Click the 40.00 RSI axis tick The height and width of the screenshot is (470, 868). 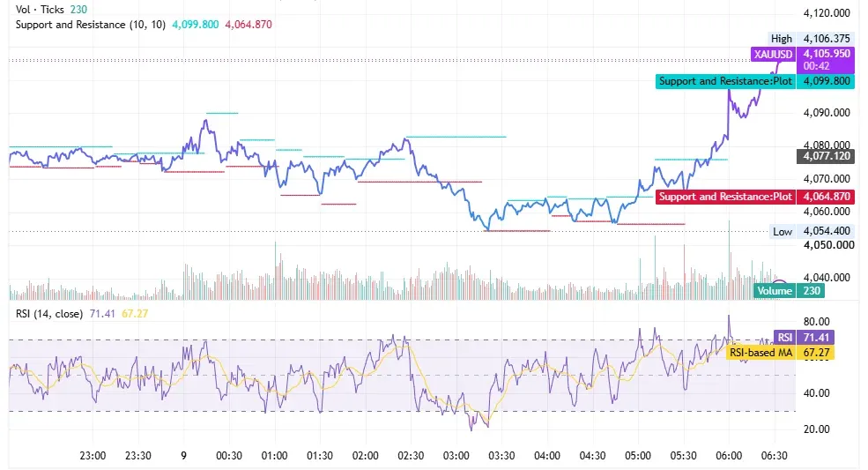click(x=817, y=393)
